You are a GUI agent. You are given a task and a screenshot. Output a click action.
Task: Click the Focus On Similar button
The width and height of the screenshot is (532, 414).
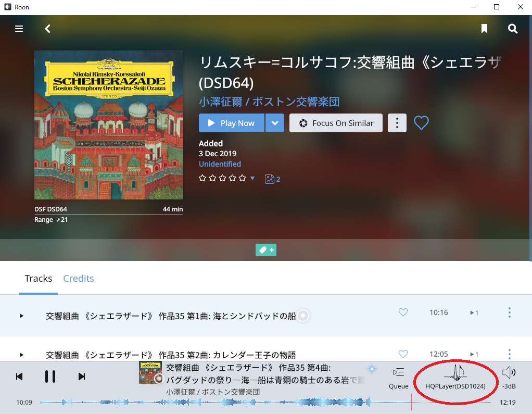coord(336,123)
